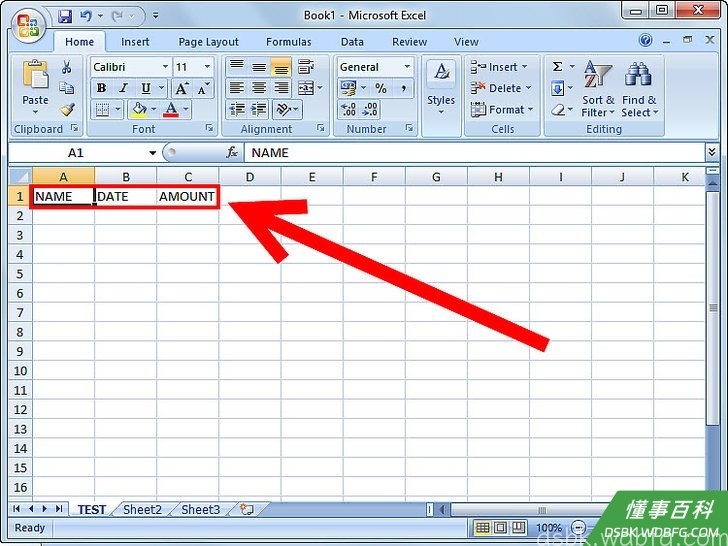This screenshot has width=728, height=546.
Task: Open the font size 11 dropdown
Action: point(207,67)
